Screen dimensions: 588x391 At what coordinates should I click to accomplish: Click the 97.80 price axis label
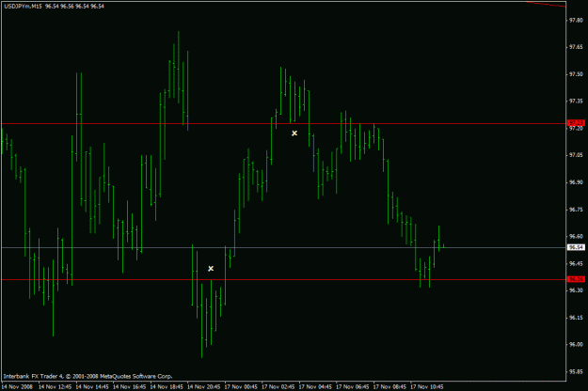577,21
